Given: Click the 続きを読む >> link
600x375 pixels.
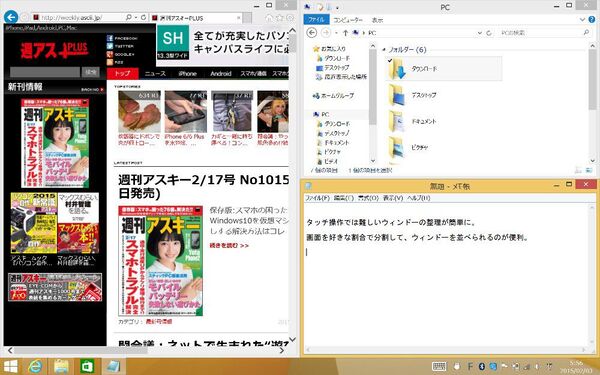Looking at the screenshot, I should tap(229, 245).
